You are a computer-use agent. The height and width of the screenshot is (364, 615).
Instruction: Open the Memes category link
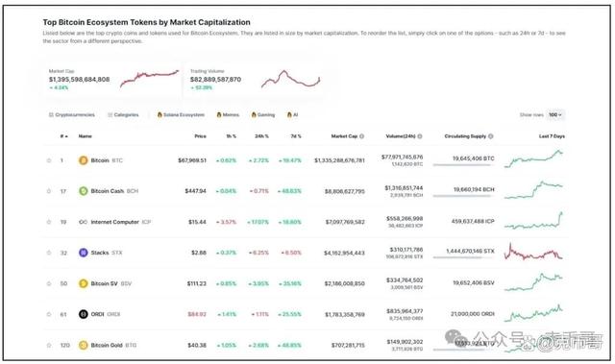[x=228, y=115]
